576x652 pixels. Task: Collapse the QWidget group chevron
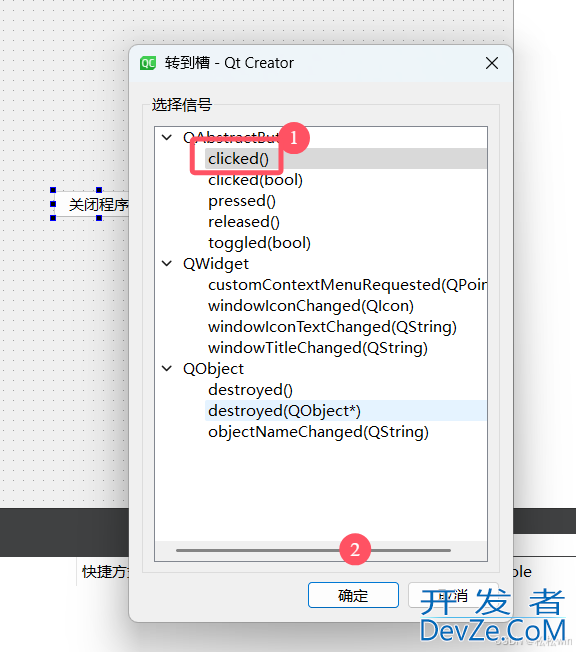click(167, 264)
